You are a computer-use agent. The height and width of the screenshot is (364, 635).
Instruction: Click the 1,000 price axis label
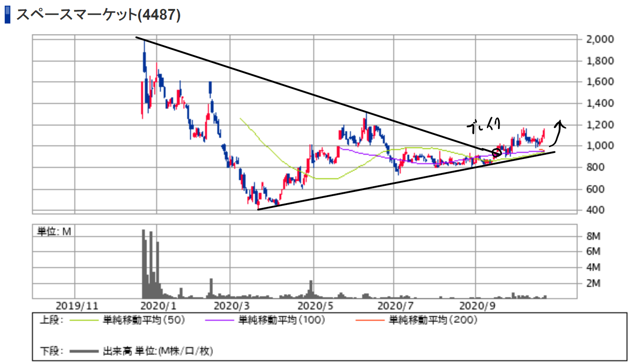coord(600,146)
